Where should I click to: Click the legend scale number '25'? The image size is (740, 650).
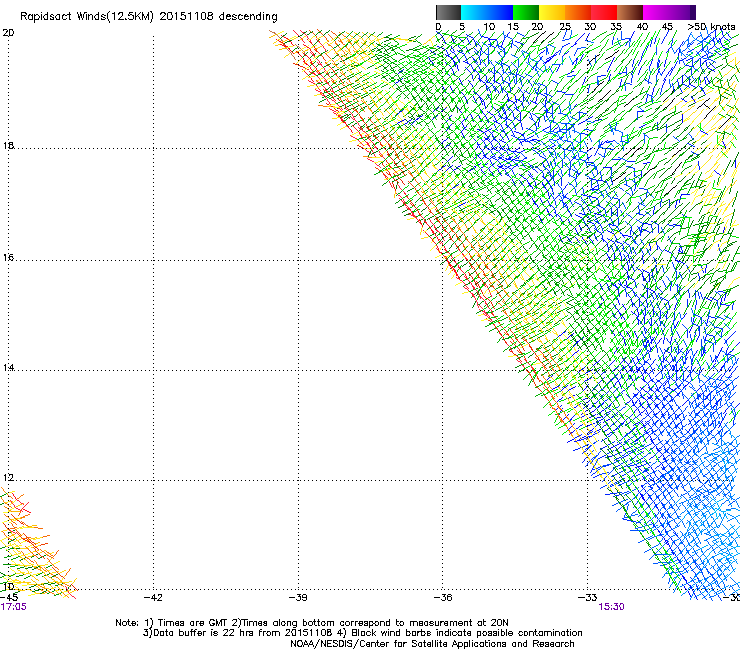pos(565,27)
